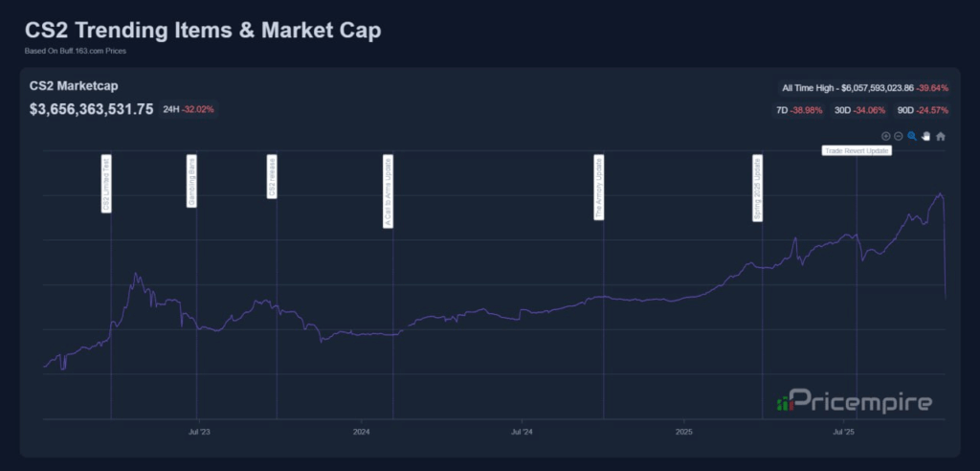Click the Pricempire logo watermark
The image size is (980, 471).
point(854,402)
